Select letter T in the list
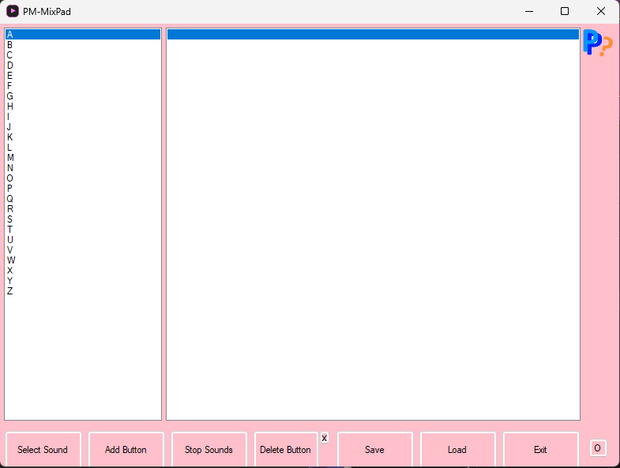 (x=83, y=230)
